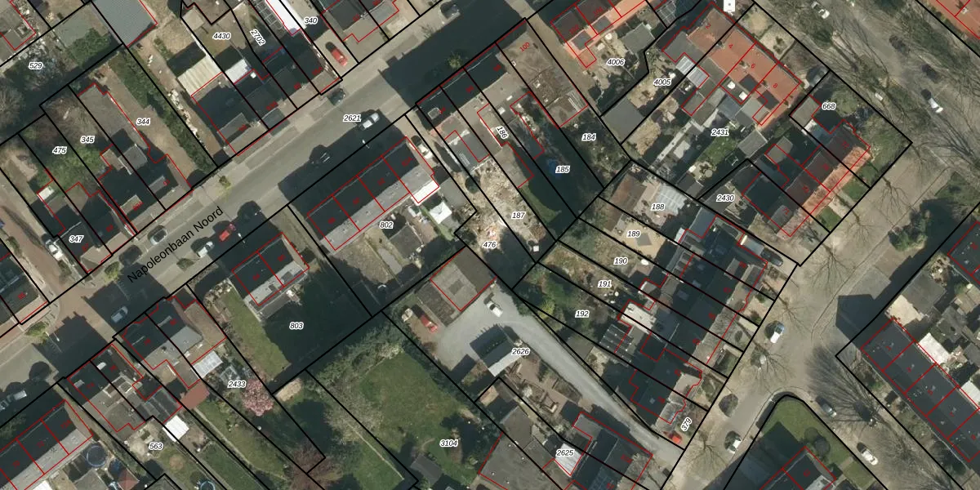Click parcel label 803
Viewport: 980px width, 490px height.
coord(296,326)
